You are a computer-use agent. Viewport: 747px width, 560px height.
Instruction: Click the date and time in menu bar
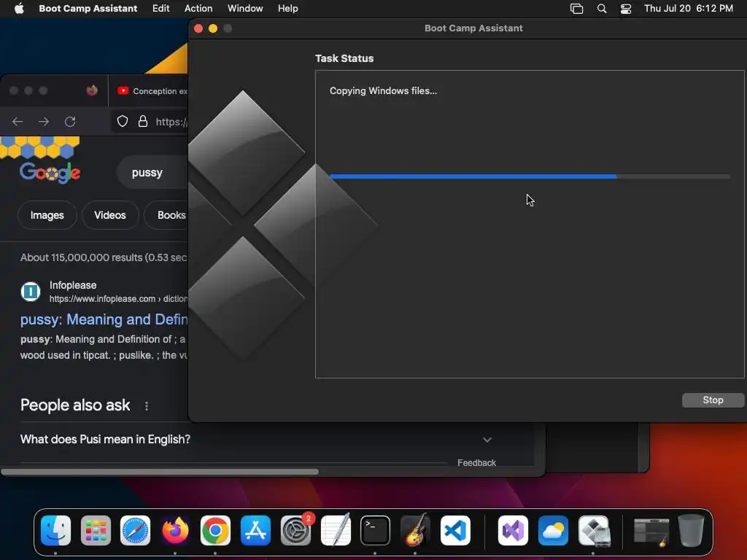pos(689,9)
